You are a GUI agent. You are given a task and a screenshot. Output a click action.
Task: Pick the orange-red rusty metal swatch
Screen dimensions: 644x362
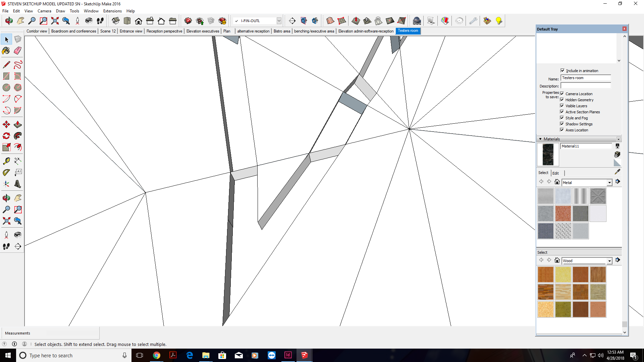(563, 214)
